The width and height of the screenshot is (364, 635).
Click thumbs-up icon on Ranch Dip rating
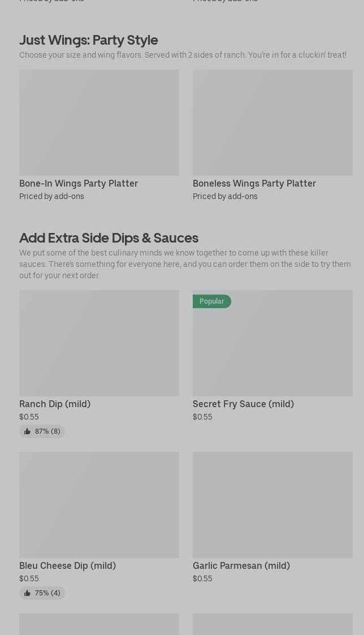pos(27,431)
